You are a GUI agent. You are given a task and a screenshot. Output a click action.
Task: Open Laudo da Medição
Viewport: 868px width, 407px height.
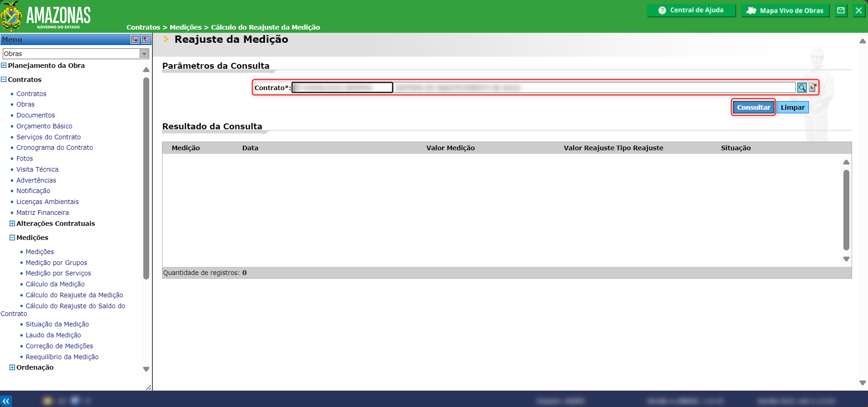53,335
